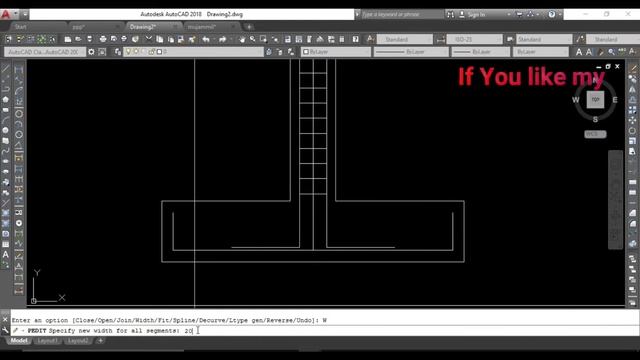Open the Color Control ByLayer dropdown
Image resolution: width=640 pixels, height=360 pixels.
(x=336, y=52)
